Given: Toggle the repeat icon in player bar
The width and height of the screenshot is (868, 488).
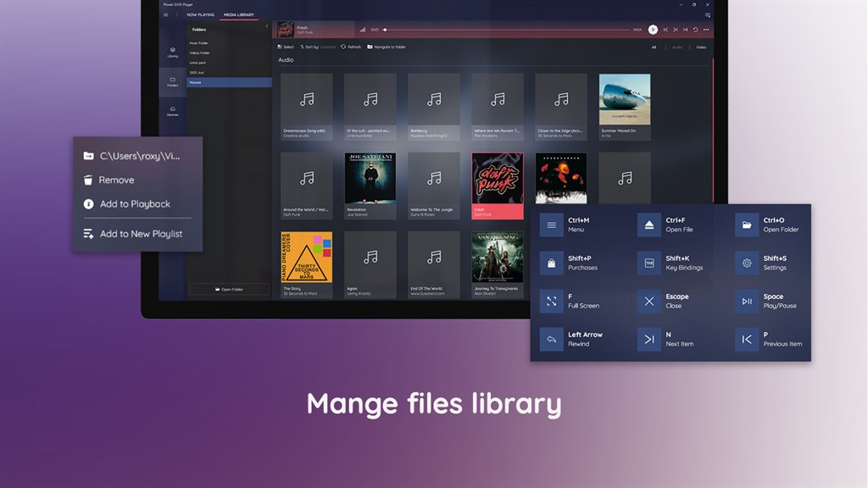Looking at the screenshot, I should click(x=695, y=30).
